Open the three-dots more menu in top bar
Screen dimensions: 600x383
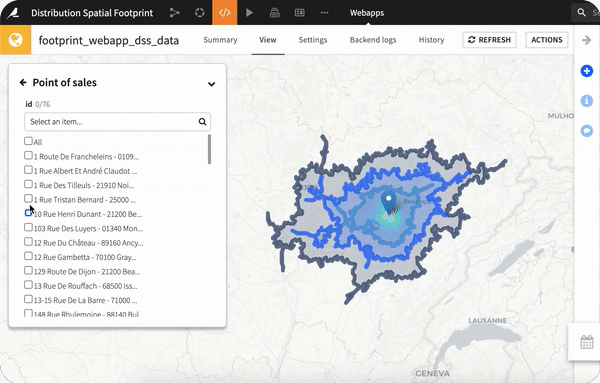pos(324,13)
